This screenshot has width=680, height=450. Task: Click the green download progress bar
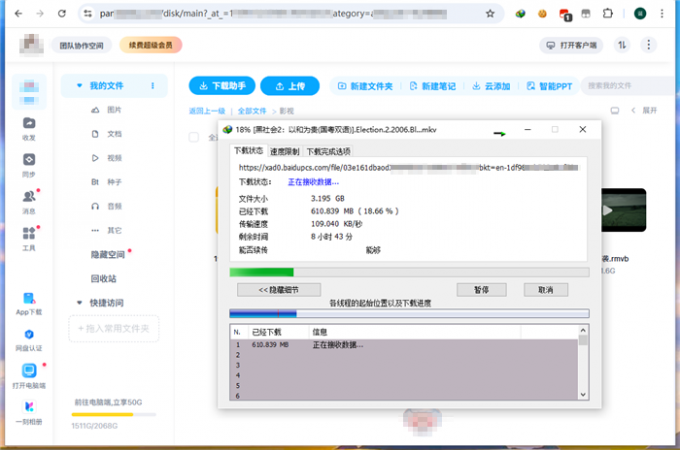[x=409, y=272]
